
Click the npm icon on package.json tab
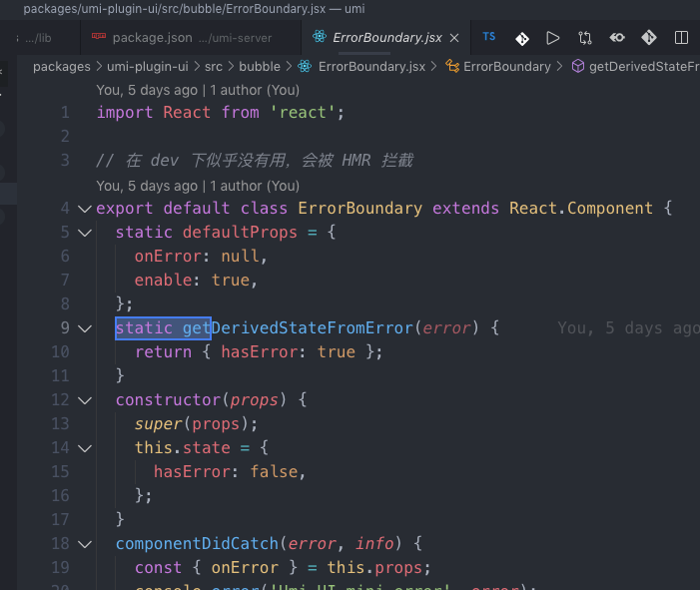(99, 36)
